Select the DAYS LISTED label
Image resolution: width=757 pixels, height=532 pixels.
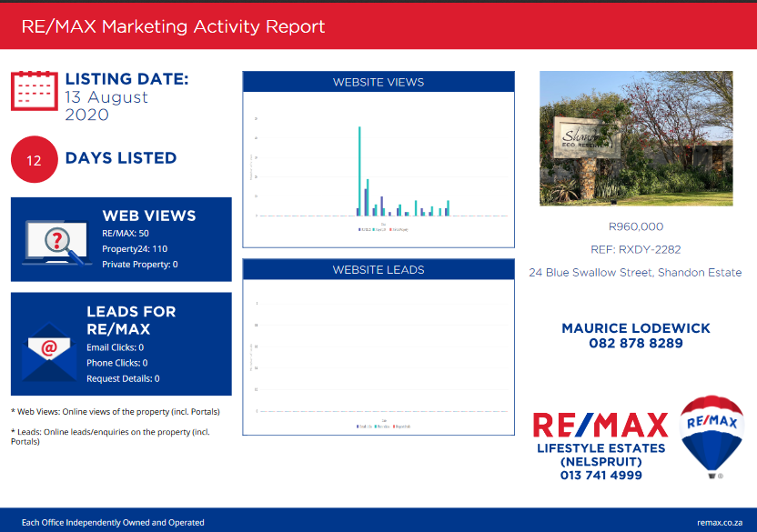pyautogui.click(x=121, y=158)
